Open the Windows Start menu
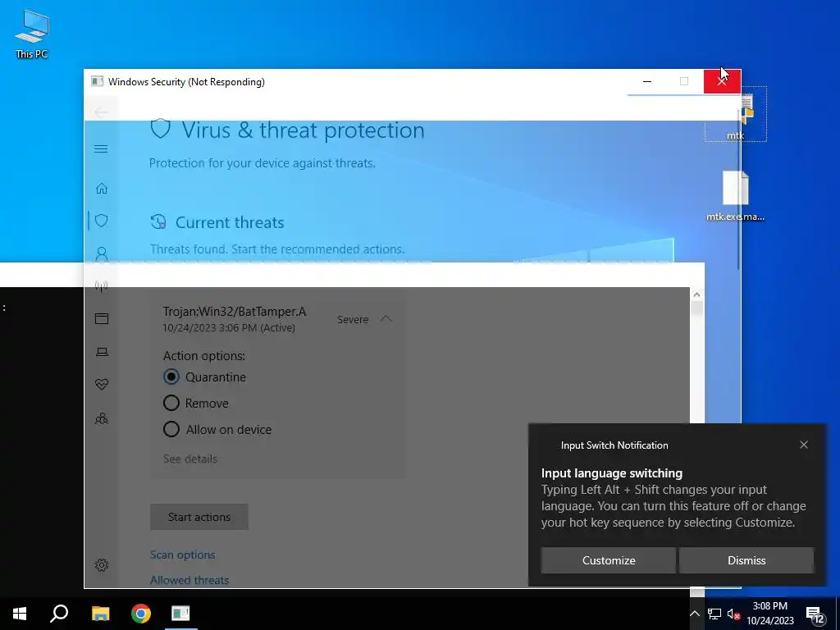 point(20,614)
